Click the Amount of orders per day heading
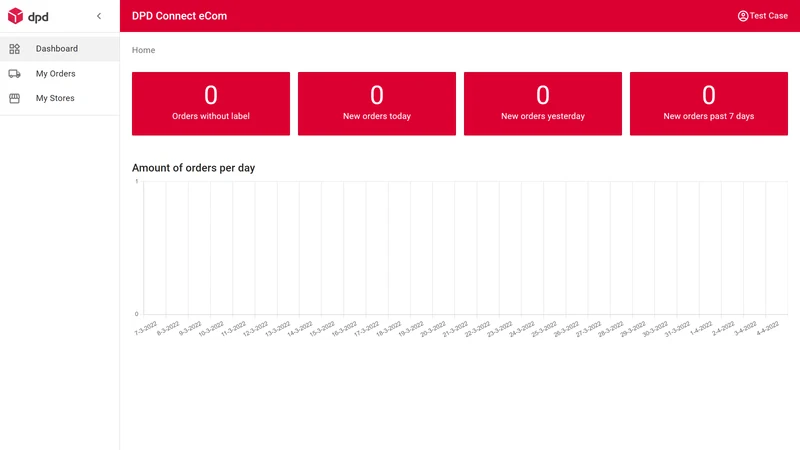Screen dimensions: 800x450 point(193,168)
